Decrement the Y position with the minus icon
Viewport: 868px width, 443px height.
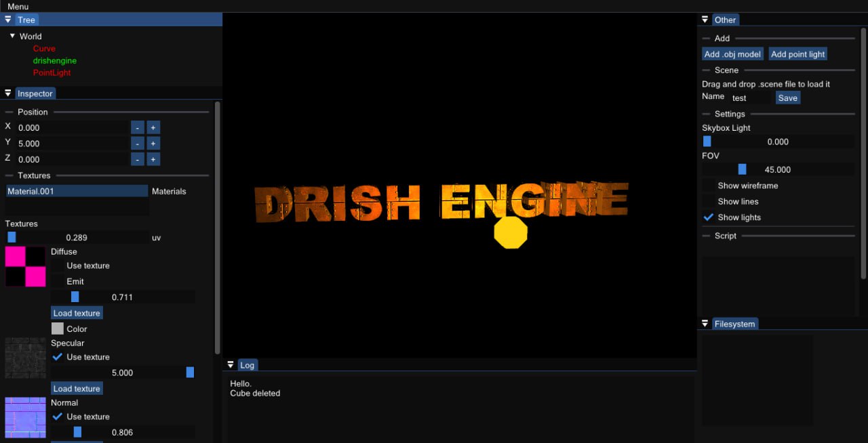pos(137,143)
